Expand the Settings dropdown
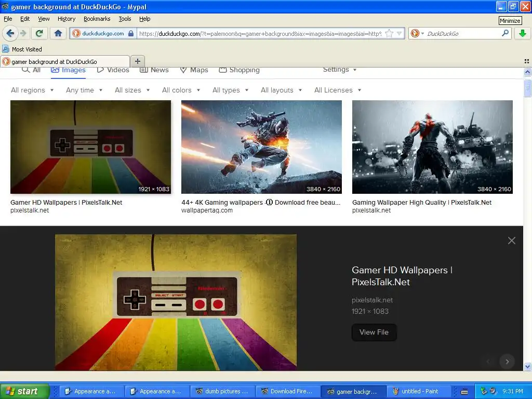The image size is (532, 399). point(340,70)
